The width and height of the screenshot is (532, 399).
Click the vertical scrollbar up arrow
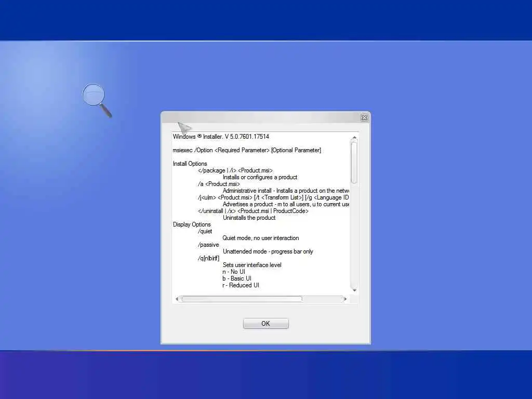point(354,137)
